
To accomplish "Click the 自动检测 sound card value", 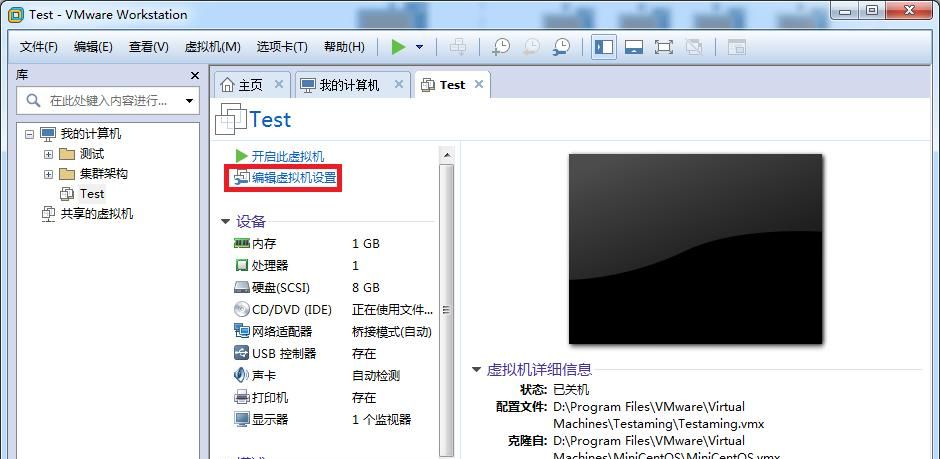I will pos(376,376).
